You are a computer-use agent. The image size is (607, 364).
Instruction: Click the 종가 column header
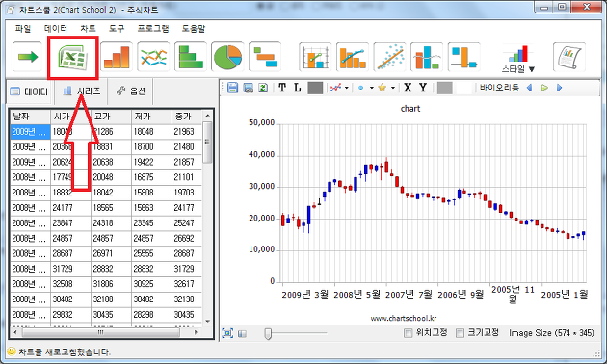[187, 117]
